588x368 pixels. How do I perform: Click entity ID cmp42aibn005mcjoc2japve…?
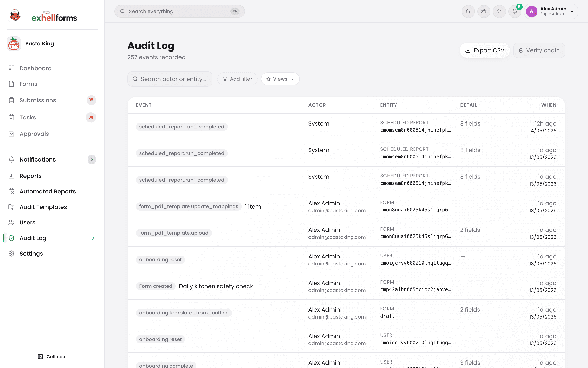tap(415, 290)
